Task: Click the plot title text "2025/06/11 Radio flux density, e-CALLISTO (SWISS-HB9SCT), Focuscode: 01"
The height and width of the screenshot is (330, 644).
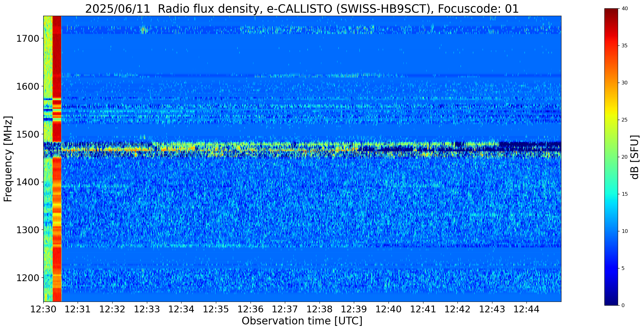Action: coord(302,9)
